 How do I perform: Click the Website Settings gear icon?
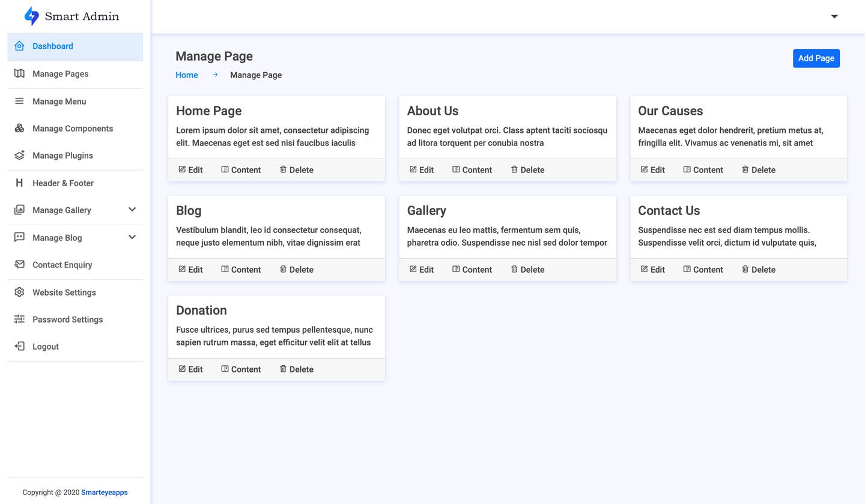point(19,292)
